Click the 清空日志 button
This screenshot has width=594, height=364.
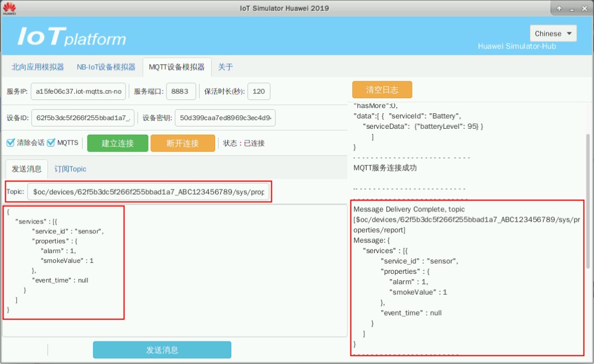tap(382, 90)
